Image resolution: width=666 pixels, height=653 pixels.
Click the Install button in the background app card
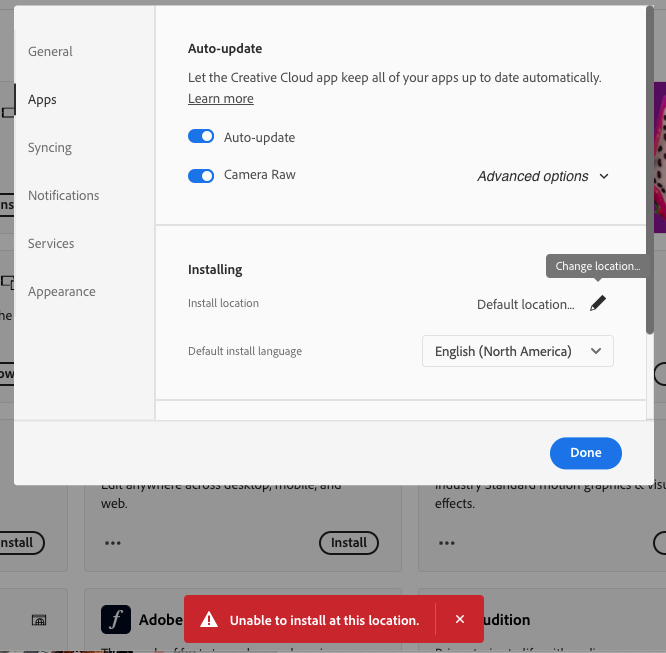349,543
